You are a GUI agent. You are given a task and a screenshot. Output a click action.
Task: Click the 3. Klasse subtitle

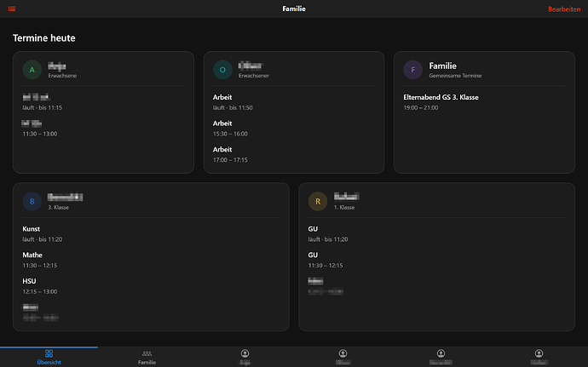(x=58, y=207)
